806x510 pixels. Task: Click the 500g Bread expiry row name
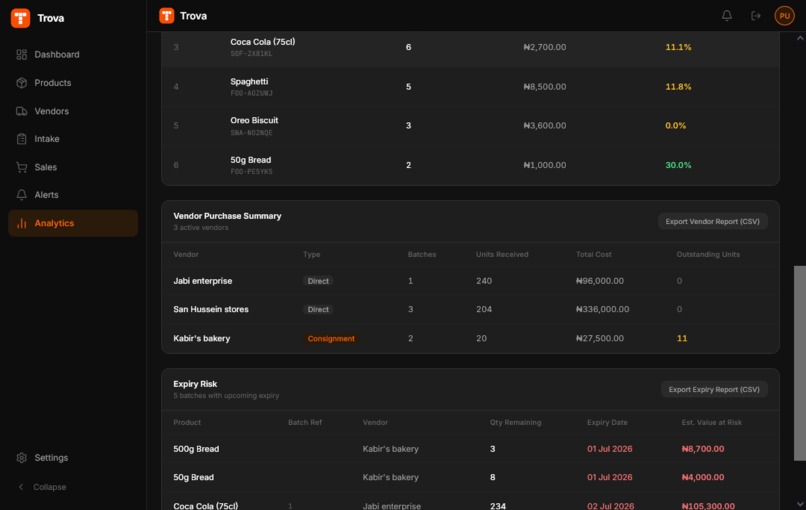click(196, 449)
